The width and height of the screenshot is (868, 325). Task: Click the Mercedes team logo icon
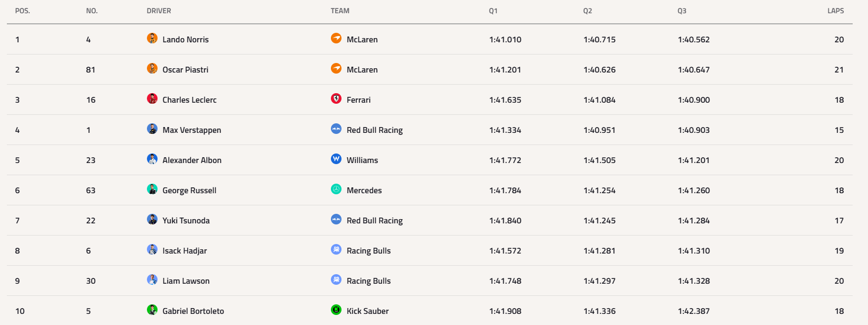tap(336, 189)
